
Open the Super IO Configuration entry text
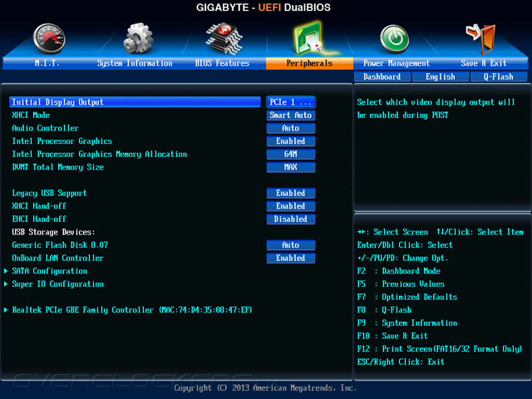tap(57, 284)
